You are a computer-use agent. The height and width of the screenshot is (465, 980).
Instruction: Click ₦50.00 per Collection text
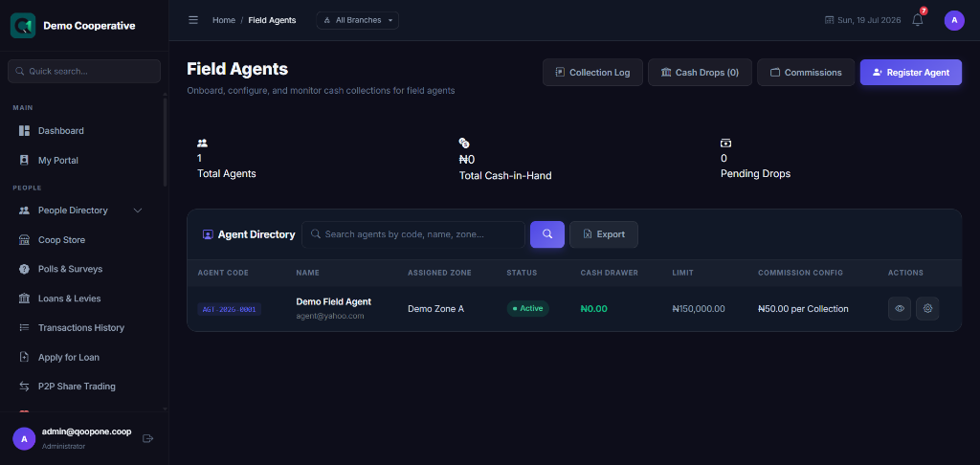click(803, 309)
